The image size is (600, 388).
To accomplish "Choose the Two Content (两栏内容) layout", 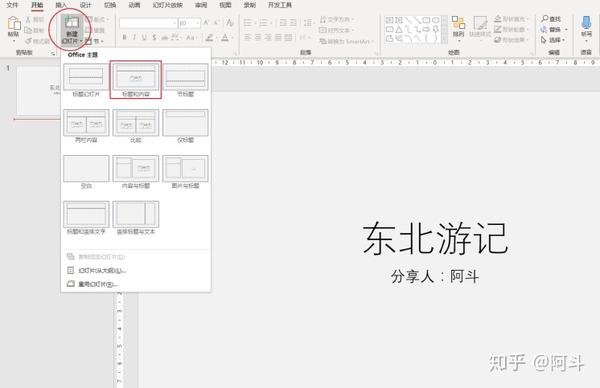I will tap(86, 126).
